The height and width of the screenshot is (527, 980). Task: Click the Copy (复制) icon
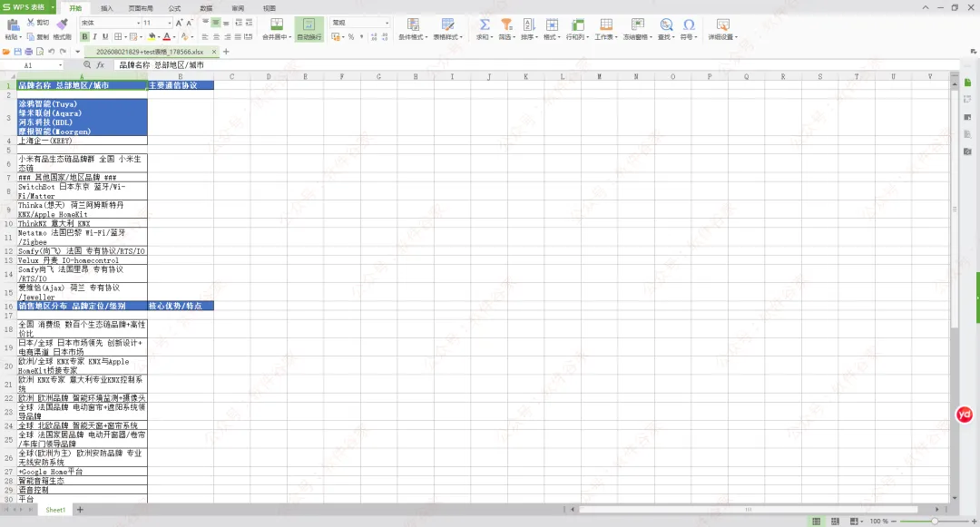[x=31, y=37]
